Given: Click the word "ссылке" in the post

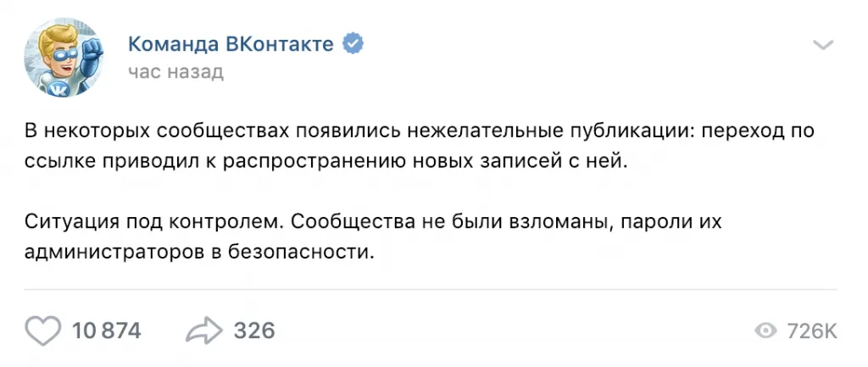Looking at the screenshot, I should 52,160.
